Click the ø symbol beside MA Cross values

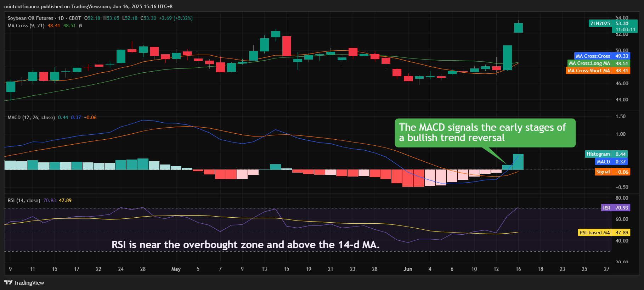(80, 26)
